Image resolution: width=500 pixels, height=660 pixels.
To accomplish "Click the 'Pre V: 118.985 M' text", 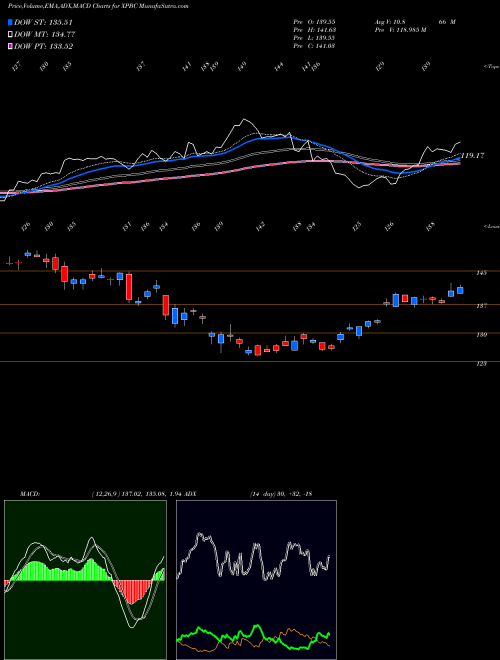I will click(400, 30).
